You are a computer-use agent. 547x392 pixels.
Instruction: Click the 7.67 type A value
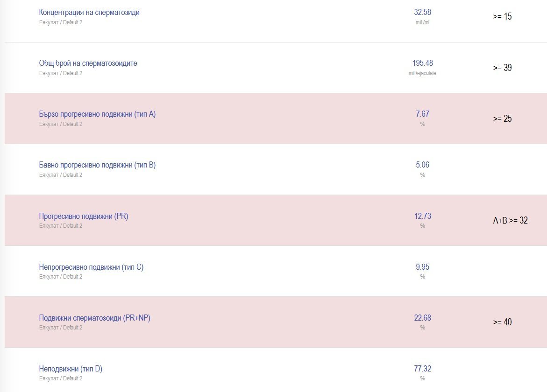tap(422, 114)
